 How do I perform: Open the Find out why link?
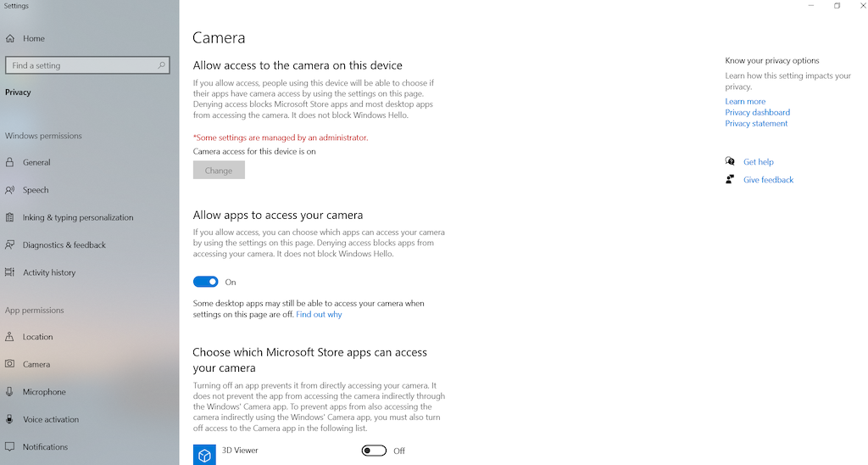pos(319,314)
